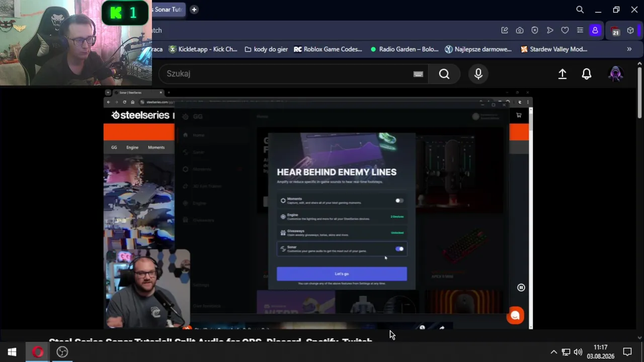
Task: Click the taskbar clock showing 11:17
Action: pos(601,352)
